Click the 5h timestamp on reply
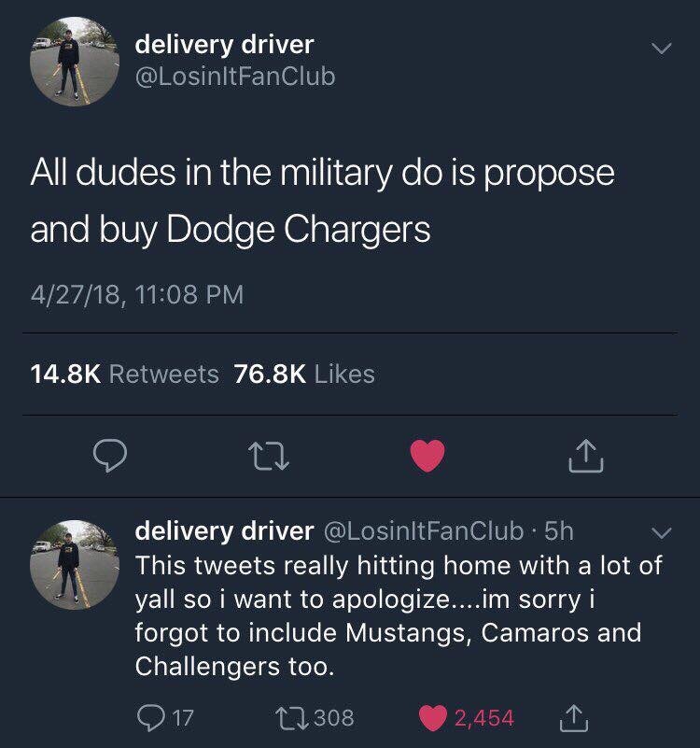 559,531
